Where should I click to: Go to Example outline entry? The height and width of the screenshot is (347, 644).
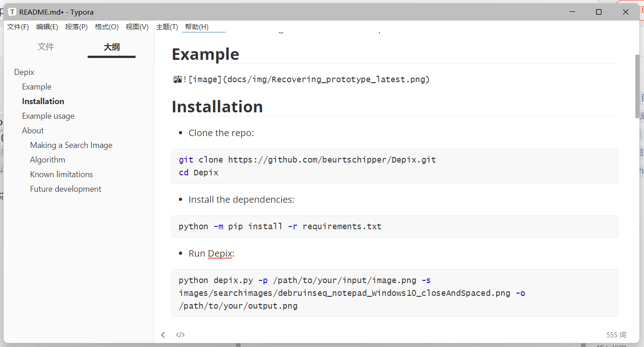[x=37, y=87]
